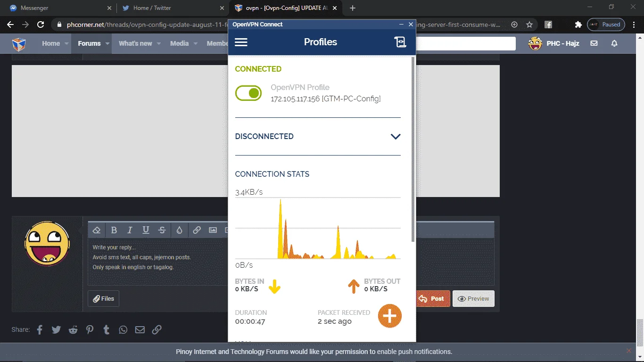Expand the What's new dropdown arrow
This screenshot has width=644, height=362.
[x=159, y=43]
